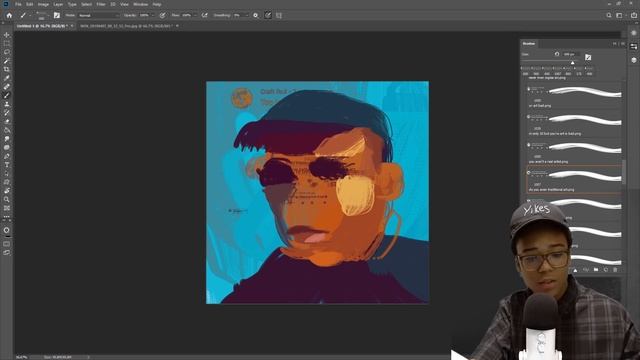This screenshot has height=360, width=640.
Task: Select the Brush tool in left toolbar
Action: click(7, 95)
